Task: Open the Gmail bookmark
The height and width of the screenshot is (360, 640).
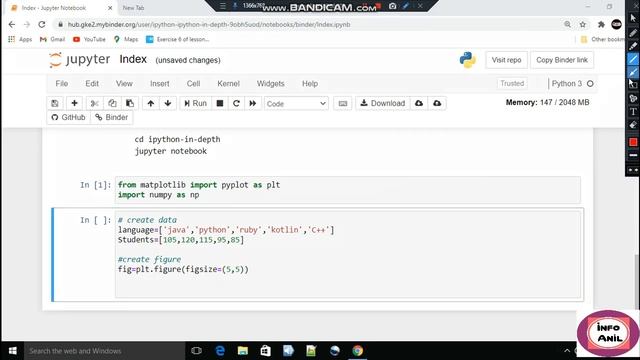Action: 52,39
